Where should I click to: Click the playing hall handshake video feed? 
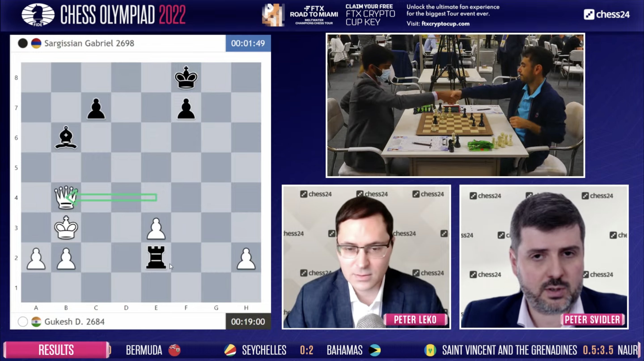455,105
